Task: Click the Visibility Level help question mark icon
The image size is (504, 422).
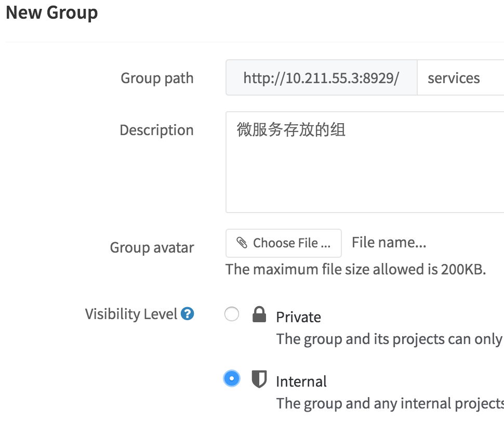Action: pos(187,314)
